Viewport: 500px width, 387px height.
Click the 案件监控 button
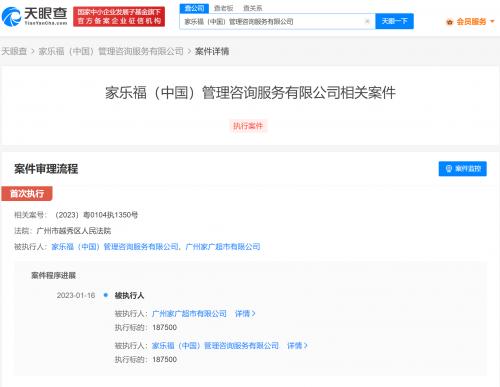pyautogui.click(x=462, y=169)
